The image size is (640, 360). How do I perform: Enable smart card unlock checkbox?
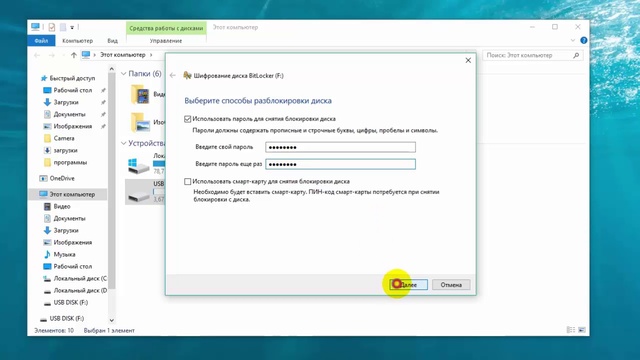coord(187,181)
